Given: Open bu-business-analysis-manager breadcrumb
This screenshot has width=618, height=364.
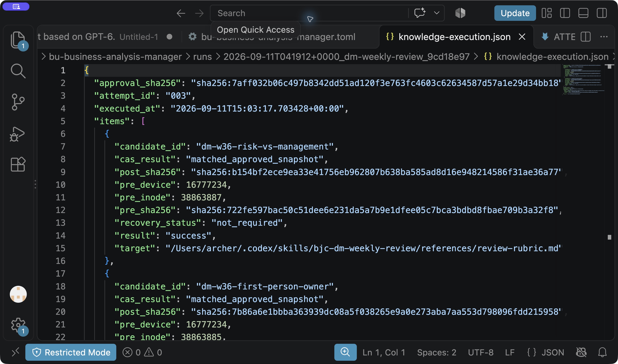Looking at the screenshot, I should click(115, 57).
